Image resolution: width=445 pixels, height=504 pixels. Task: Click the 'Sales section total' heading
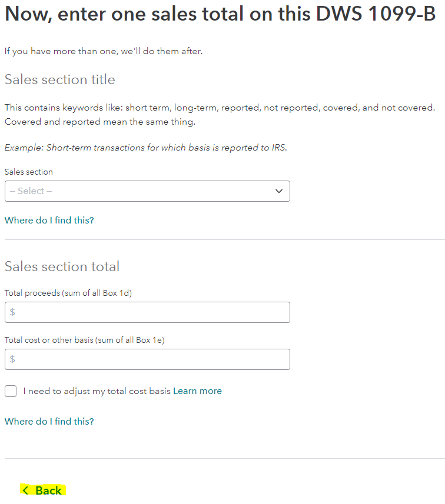62,266
